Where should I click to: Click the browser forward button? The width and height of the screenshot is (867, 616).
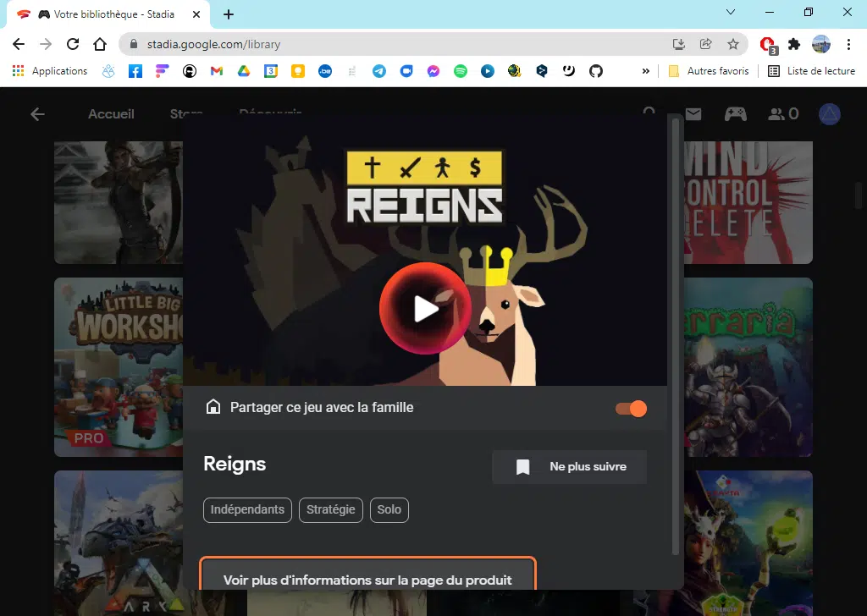46,44
